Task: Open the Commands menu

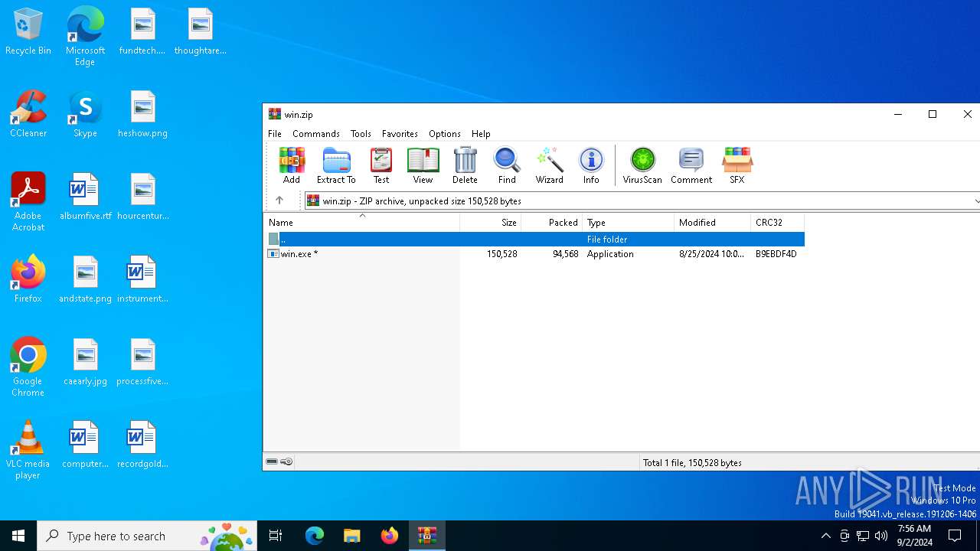Action: click(316, 133)
